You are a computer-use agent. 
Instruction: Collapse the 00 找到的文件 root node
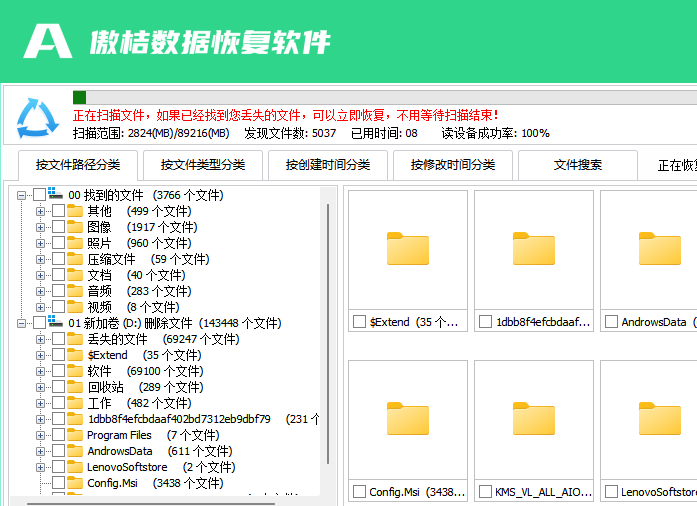tap(22, 195)
